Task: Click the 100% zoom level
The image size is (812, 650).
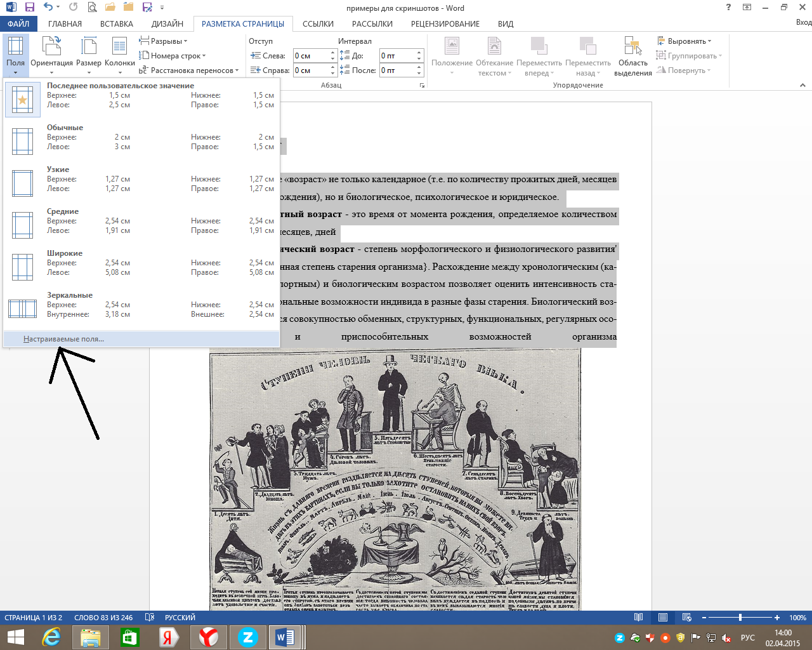Action: click(798, 618)
